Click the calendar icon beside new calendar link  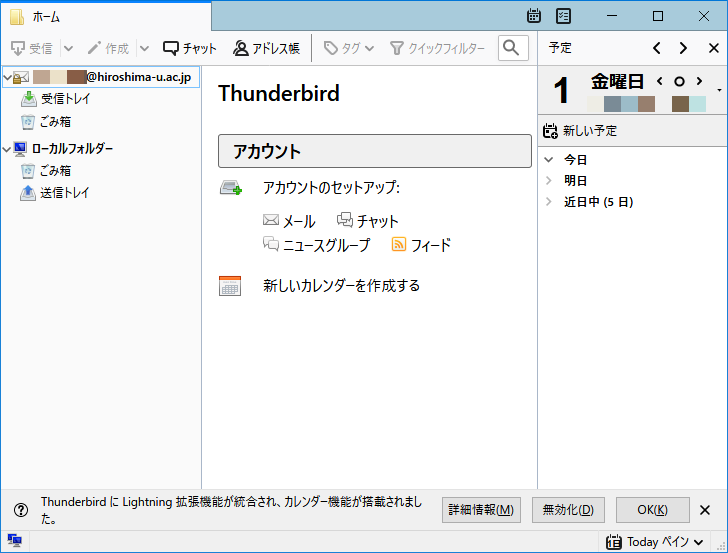(230, 286)
